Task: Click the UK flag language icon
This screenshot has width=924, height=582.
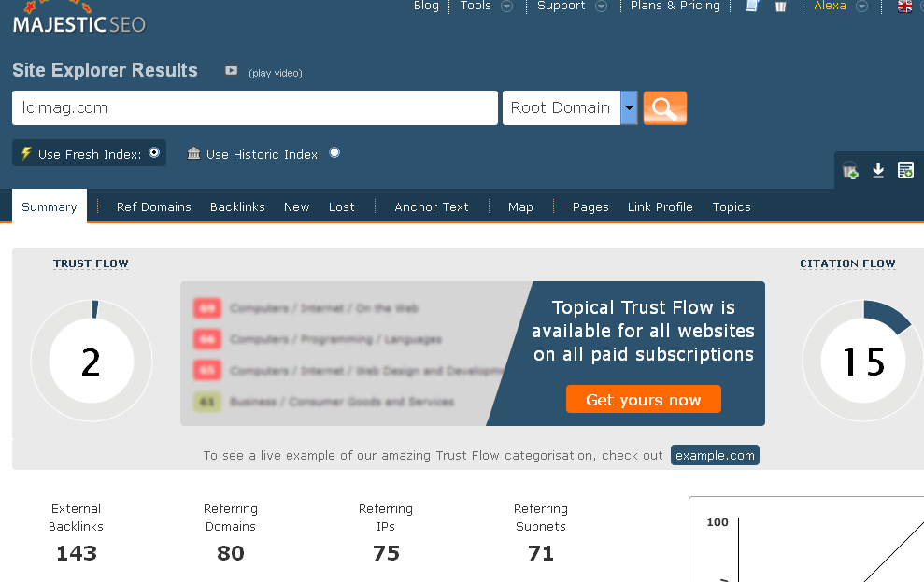Action: point(904,6)
